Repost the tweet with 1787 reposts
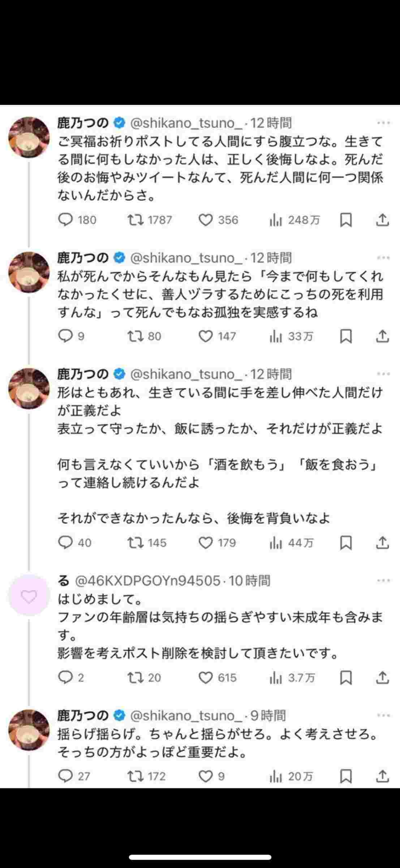Screen dimensions: 400x868 136,220
